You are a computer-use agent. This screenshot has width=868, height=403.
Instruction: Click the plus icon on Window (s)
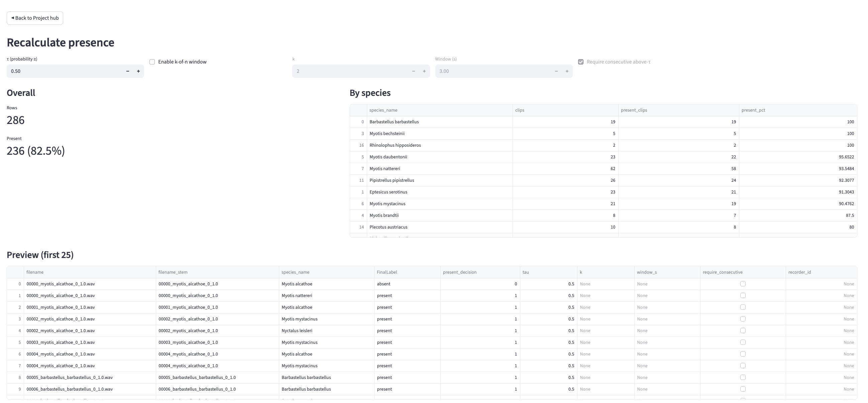click(x=567, y=71)
